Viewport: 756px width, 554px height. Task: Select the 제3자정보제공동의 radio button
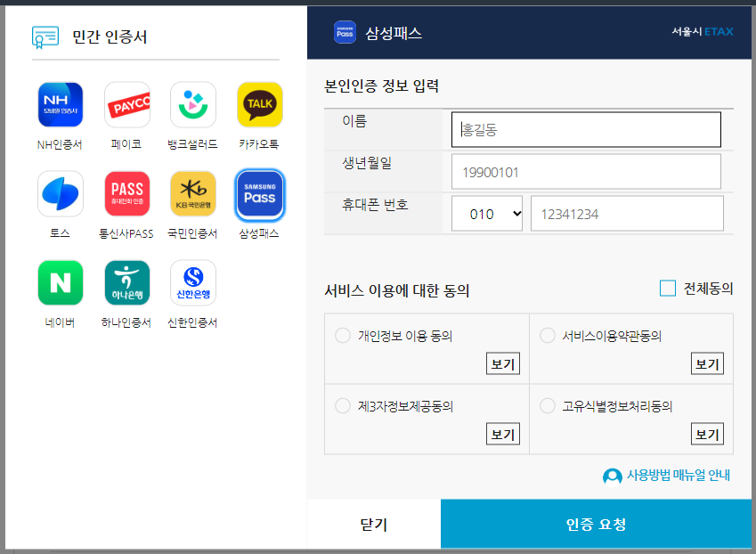[343, 405]
